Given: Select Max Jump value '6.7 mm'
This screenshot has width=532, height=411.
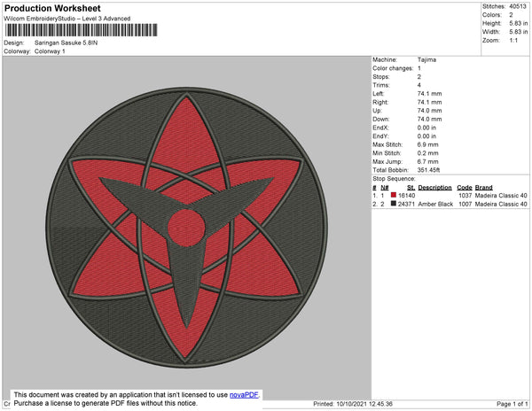Looking at the screenshot, I should pos(427,161).
